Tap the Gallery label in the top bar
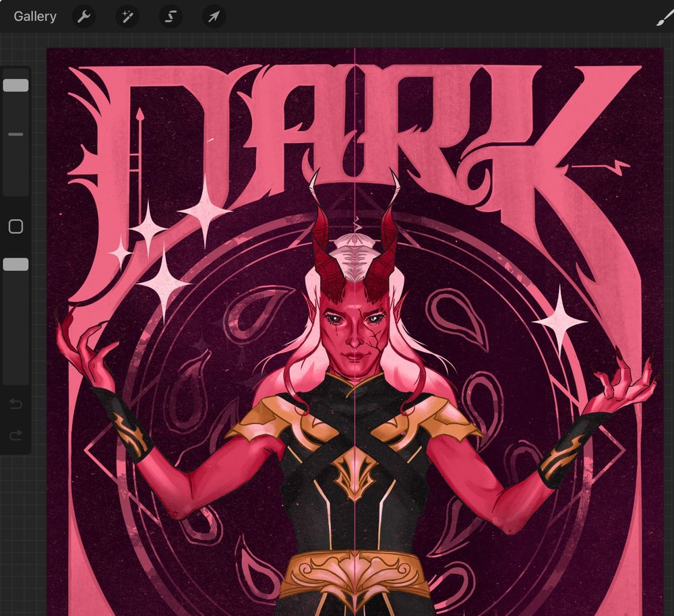 34,16
